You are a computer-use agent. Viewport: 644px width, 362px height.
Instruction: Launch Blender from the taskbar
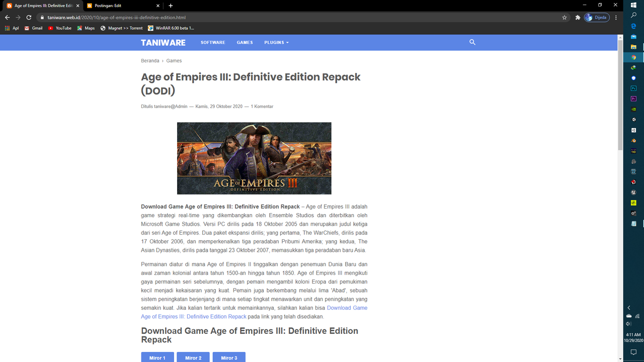point(634,141)
